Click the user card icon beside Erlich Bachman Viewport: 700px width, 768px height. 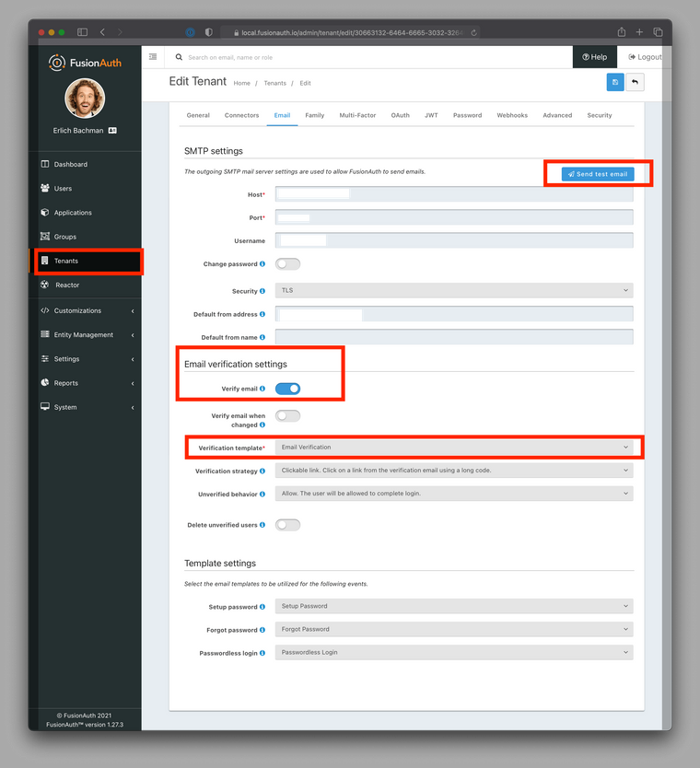pyautogui.click(x=112, y=131)
